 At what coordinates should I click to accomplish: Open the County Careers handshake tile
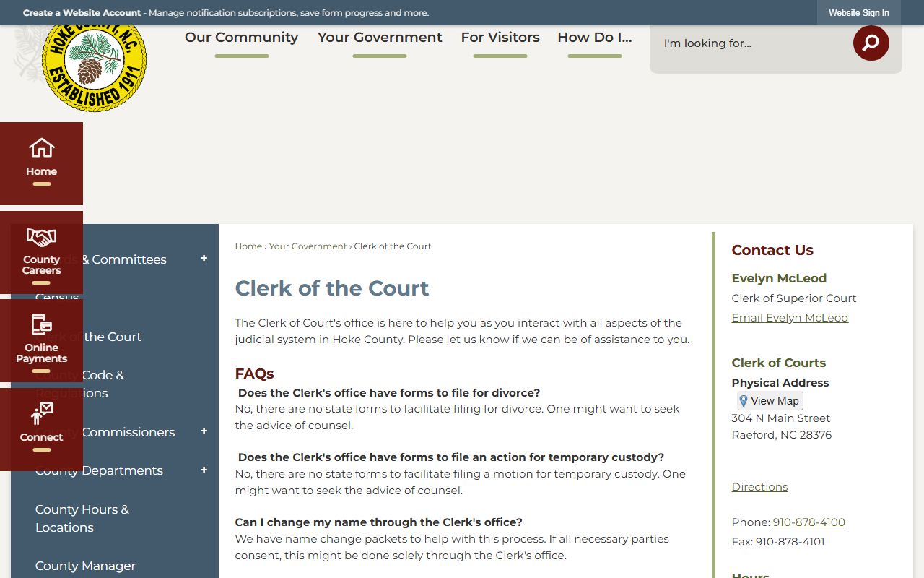pos(41,253)
